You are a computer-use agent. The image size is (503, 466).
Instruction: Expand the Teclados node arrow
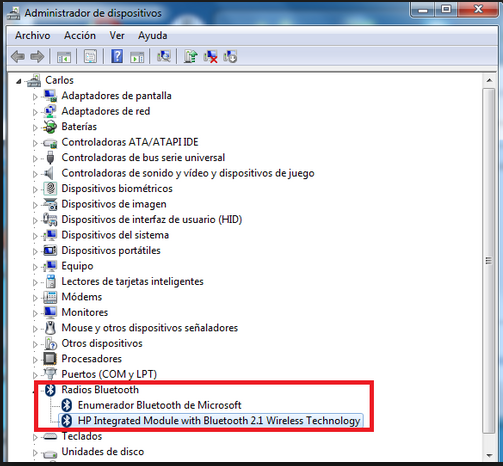pos(35,437)
